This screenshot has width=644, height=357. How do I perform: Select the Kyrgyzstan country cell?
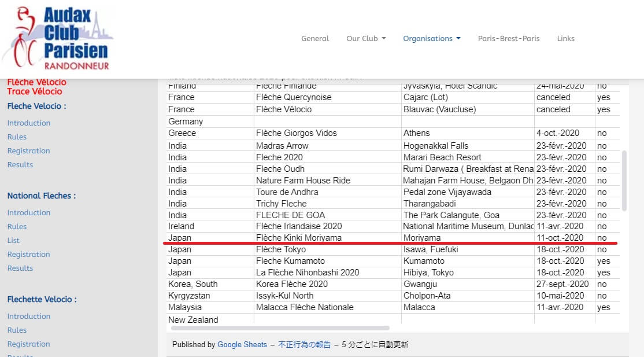click(x=210, y=295)
